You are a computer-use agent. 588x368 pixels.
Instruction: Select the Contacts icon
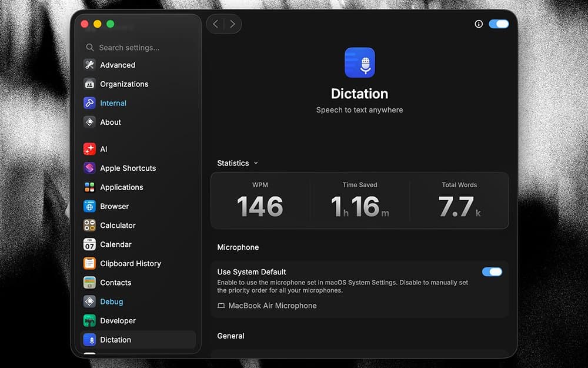coord(89,283)
